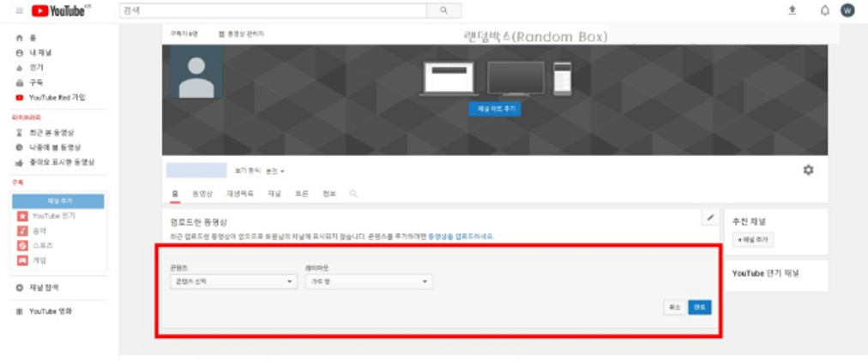This screenshot has height=361, width=868.
Task: Click the sidebar 채널 추가 button
Action: click(x=58, y=201)
